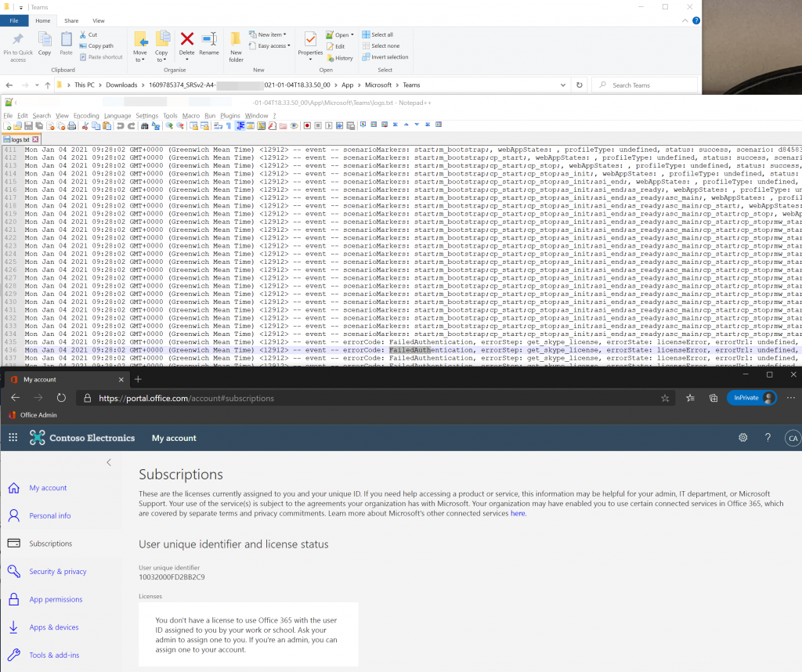
Task: Collapse the Office account sidebar chevron
Action: coord(108,462)
